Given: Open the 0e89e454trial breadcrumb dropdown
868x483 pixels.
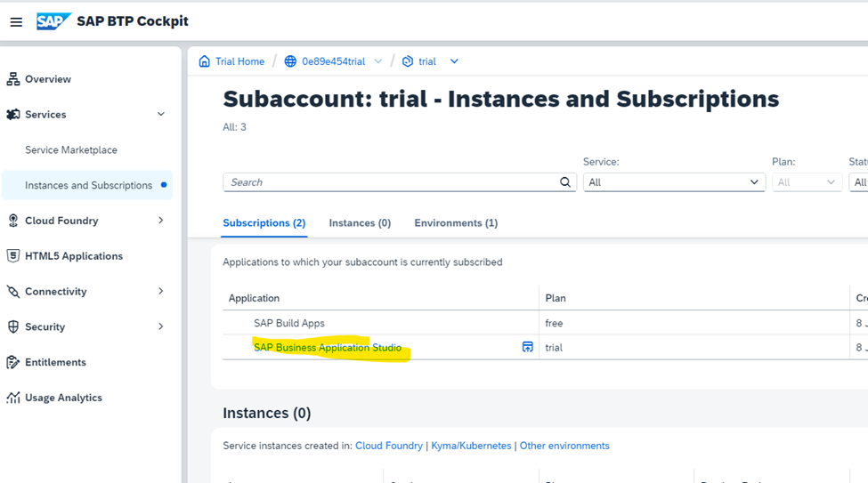Looking at the screenshot, I should 378,61.
